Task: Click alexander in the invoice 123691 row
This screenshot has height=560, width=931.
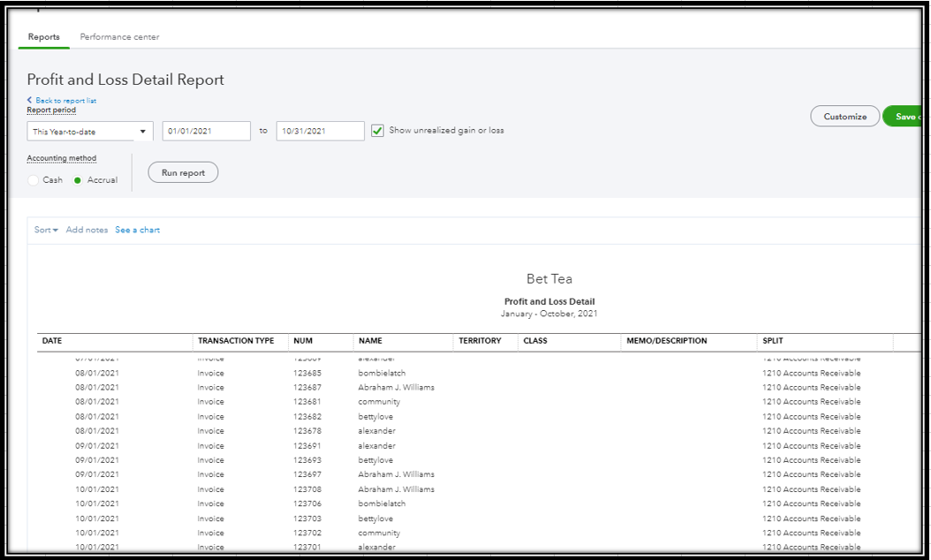Action: 376,446
